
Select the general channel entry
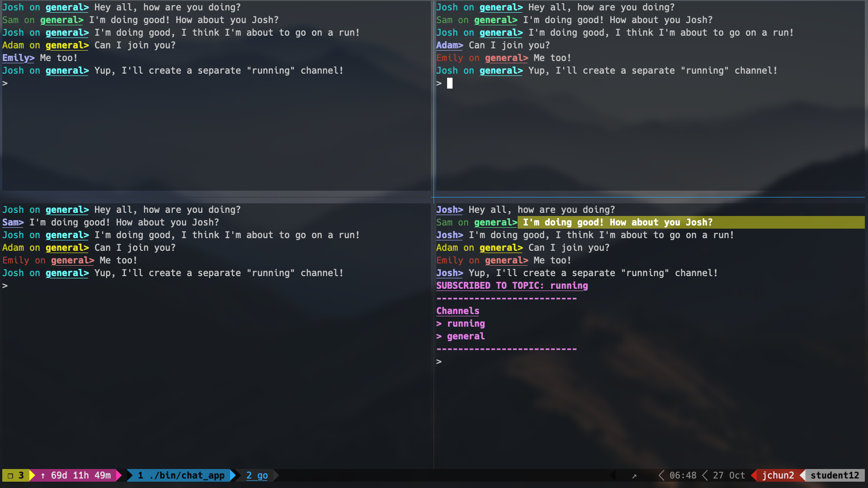click(466, 336)
